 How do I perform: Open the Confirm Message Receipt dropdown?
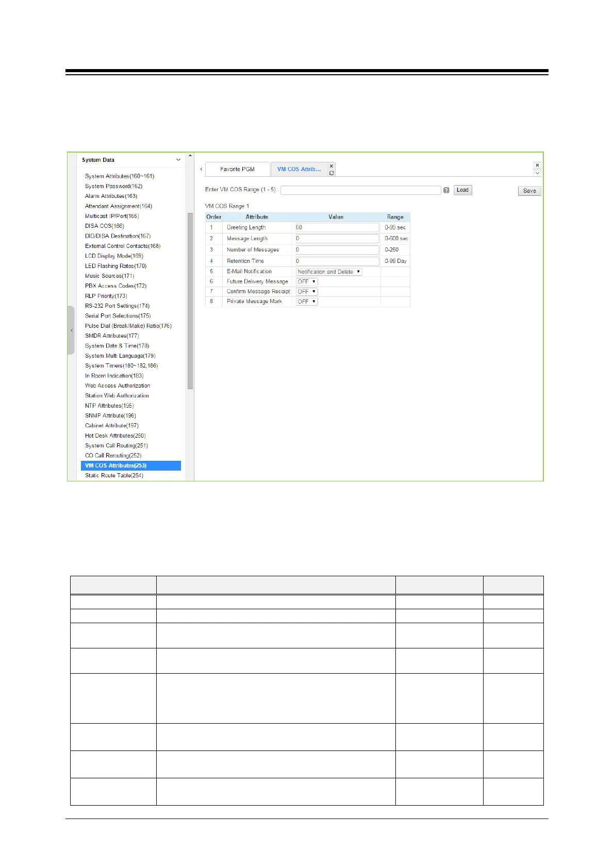(x=307, y=292)
